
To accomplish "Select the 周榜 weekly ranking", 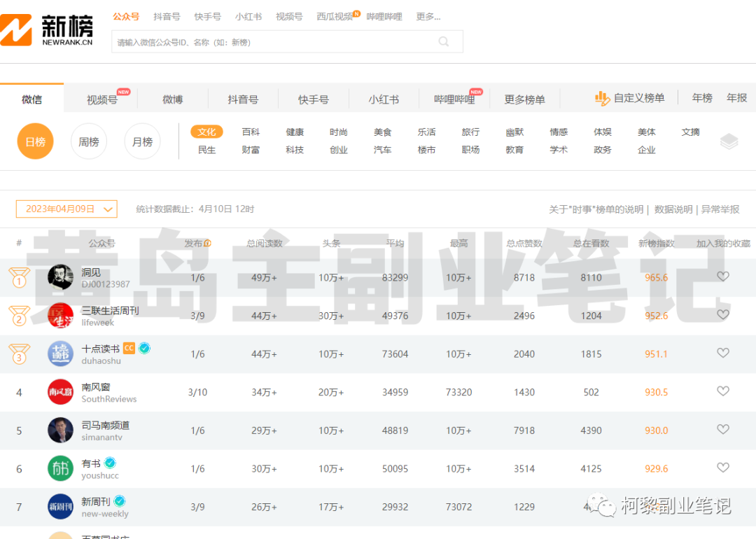I will (89, 141).
